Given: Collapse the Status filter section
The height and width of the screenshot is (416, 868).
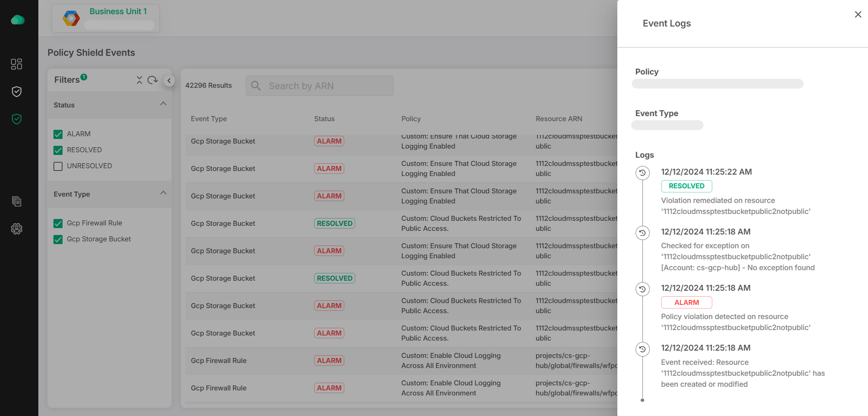Looking at the screenshot, I should click(x=163, y=104).
